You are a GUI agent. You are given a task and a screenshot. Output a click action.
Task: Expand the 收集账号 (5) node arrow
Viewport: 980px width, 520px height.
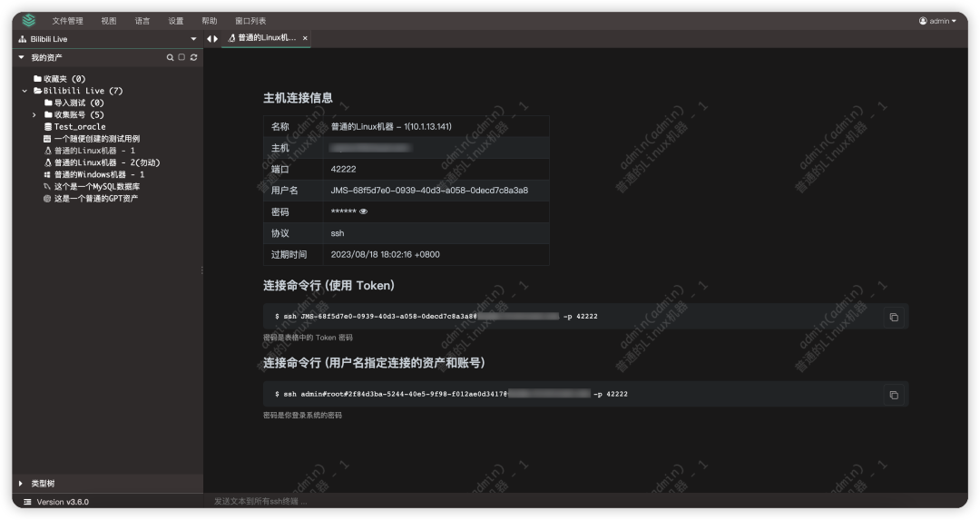34,115
